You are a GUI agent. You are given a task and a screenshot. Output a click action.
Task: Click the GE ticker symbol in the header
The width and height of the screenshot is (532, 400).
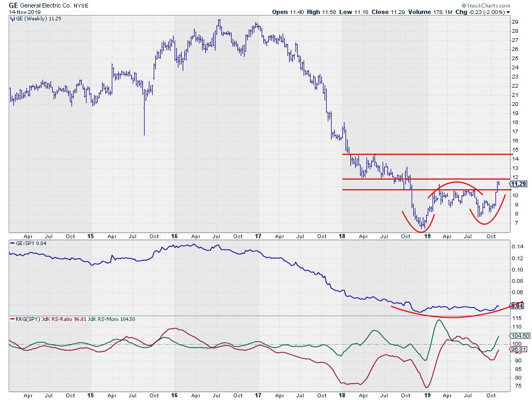point(13,5)
